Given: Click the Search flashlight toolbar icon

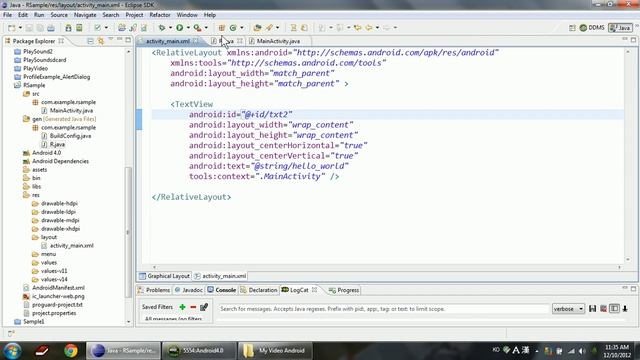Looking at the screenshot, I should click(269, 28).
